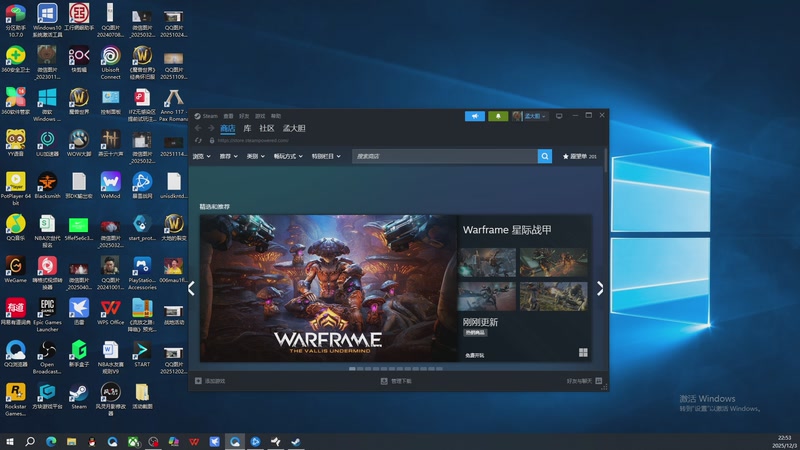800x450 pixels.
Task: Open Open Broadcaster (OBS) desktop shortcut
Action: (47, 357)
